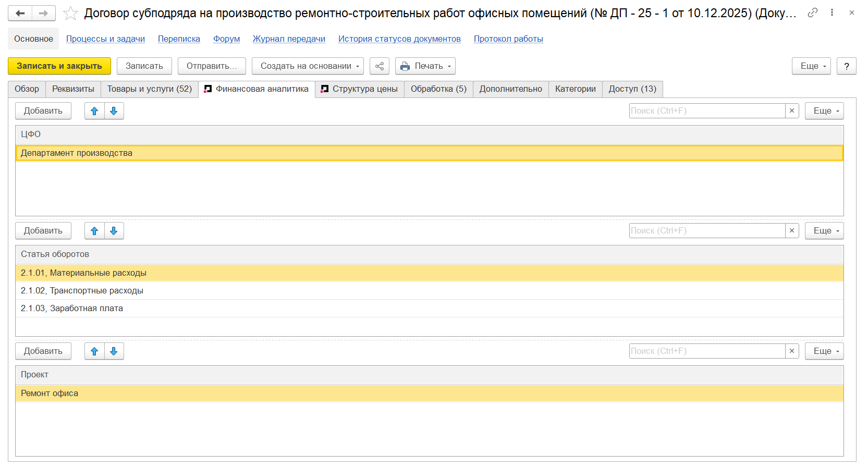Click Добавить in Статья оборотов section
The image size is (868, 467).
click(43, 231)
